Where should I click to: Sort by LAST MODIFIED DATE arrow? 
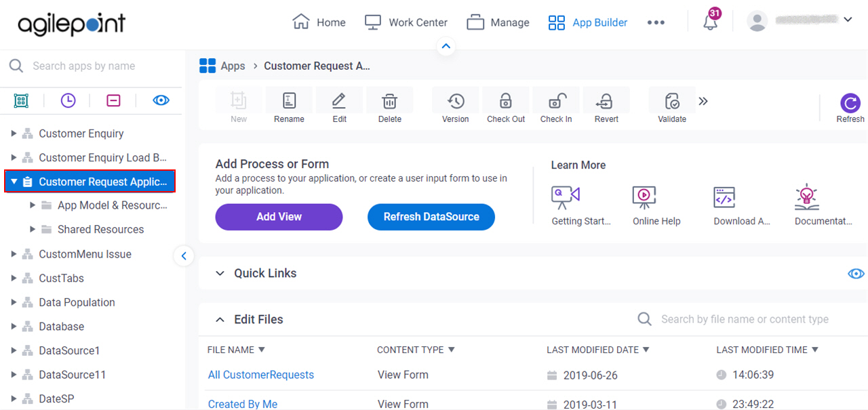coord(646,350)
